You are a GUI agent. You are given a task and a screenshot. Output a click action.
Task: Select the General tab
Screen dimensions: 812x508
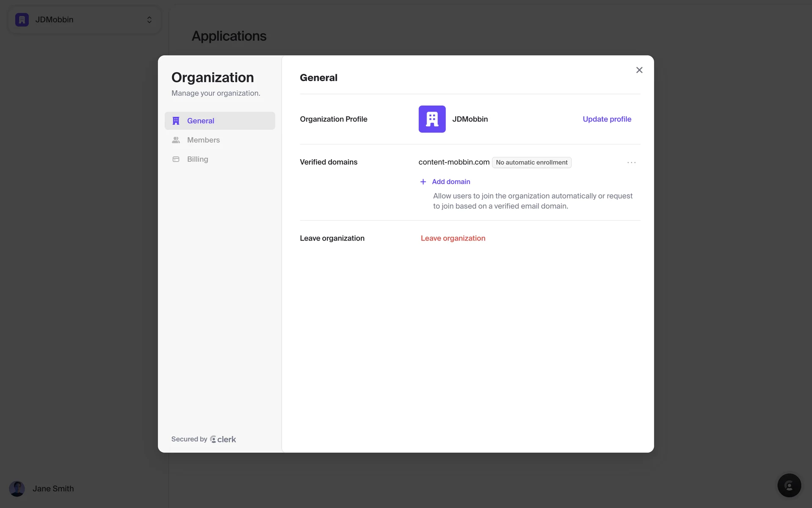(201, 121)
